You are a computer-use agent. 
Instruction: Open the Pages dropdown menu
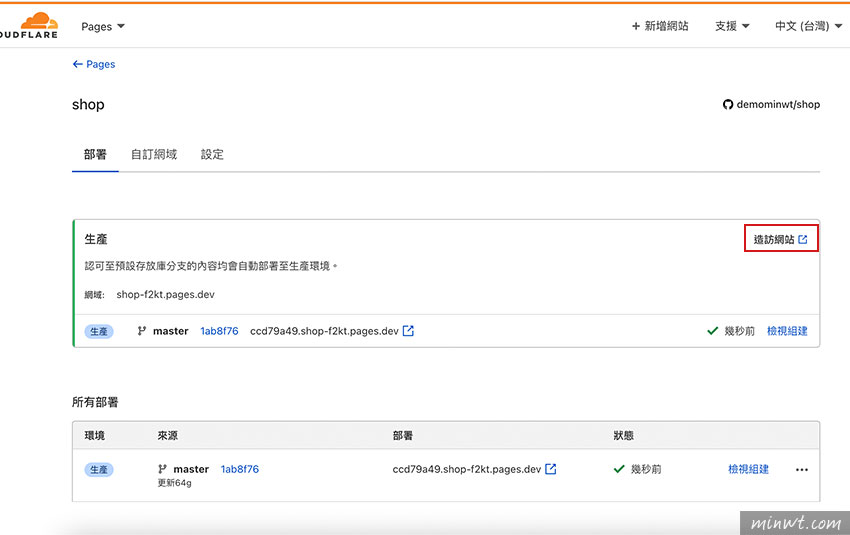(103, 27)
